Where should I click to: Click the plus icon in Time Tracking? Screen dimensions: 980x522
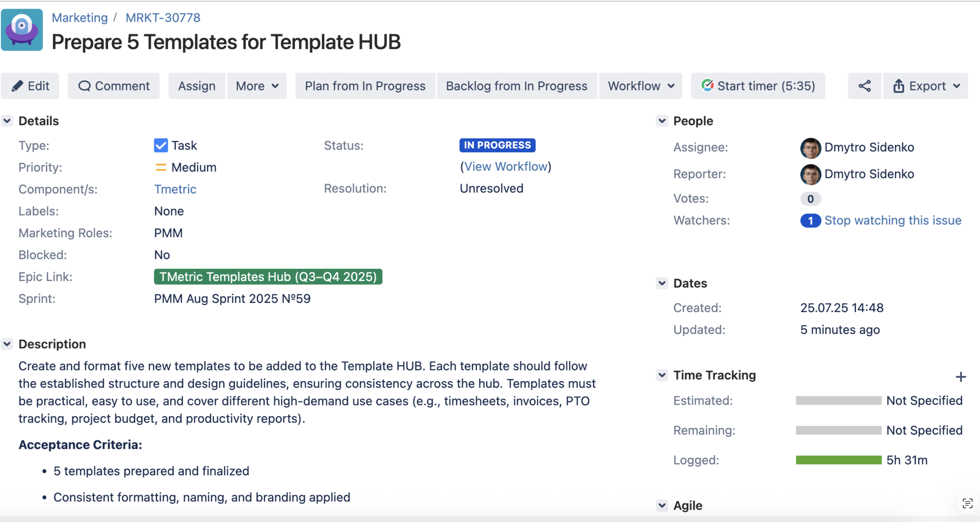[x=961, y=377]
